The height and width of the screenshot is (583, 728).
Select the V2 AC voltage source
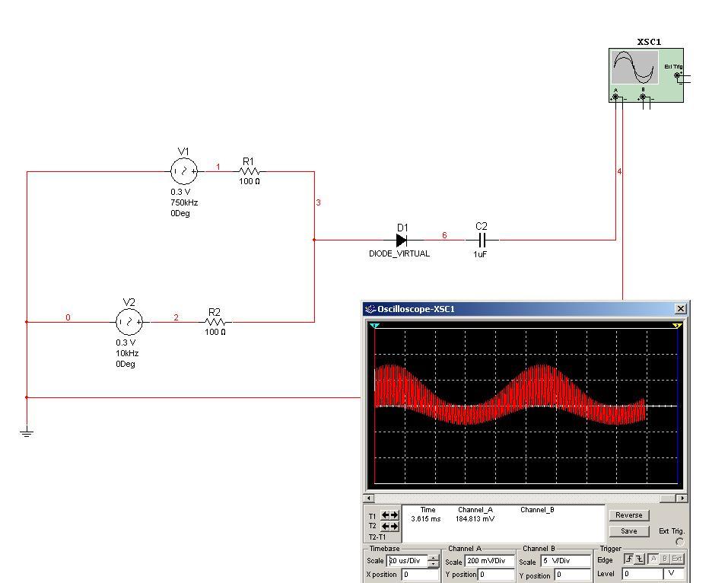click(129, 322)
